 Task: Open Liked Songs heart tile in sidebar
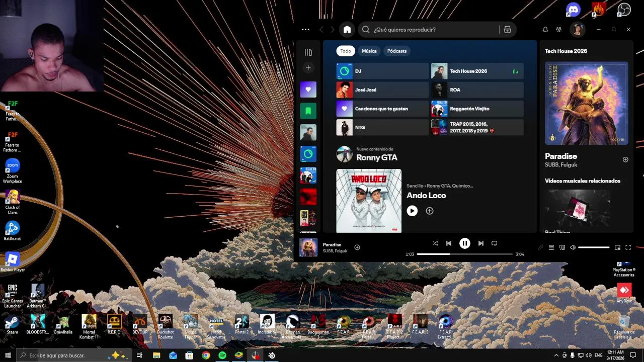point(308,89)
